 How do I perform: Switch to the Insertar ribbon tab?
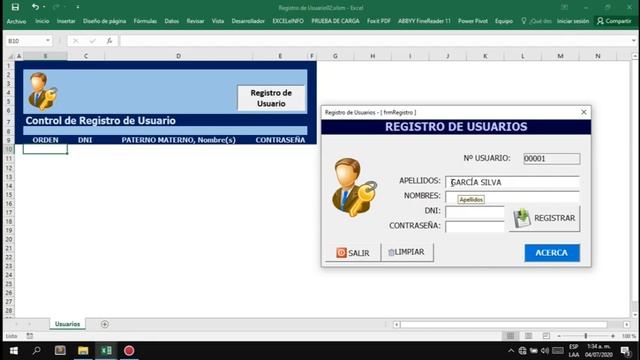(66, 21)
